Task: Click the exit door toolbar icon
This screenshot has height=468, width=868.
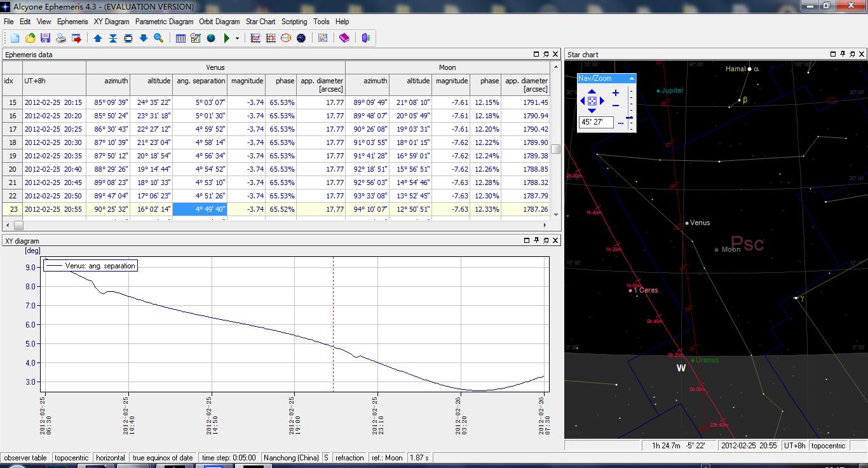Action: [366, 38]
